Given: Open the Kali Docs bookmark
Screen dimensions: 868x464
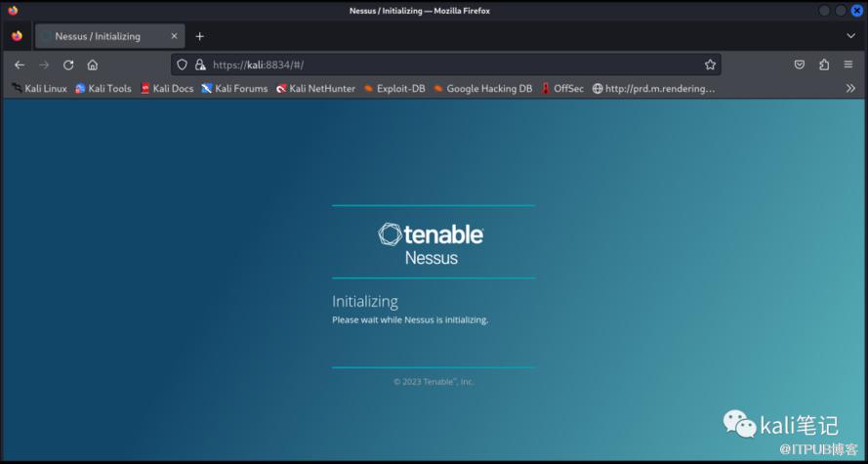Looking at the screenshot, I should (167, 88).
